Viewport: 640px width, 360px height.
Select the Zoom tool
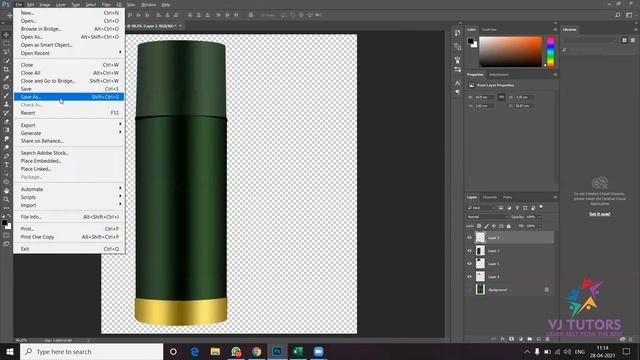(x=6, y=199)
